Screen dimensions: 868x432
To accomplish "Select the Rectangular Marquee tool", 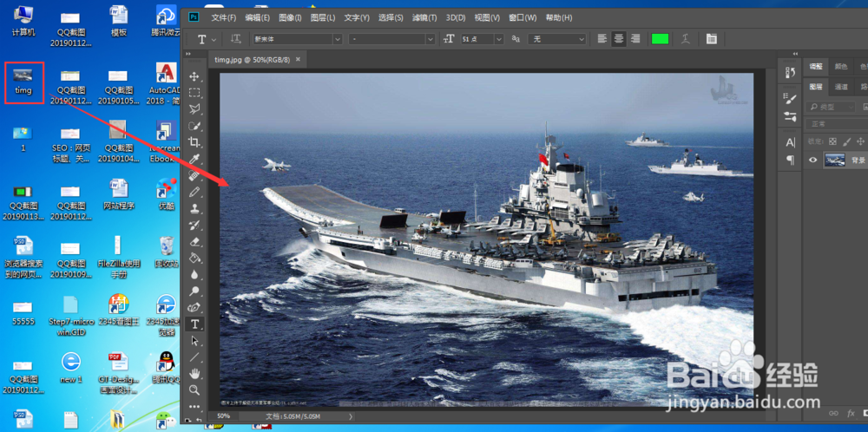I will point(194,92).
